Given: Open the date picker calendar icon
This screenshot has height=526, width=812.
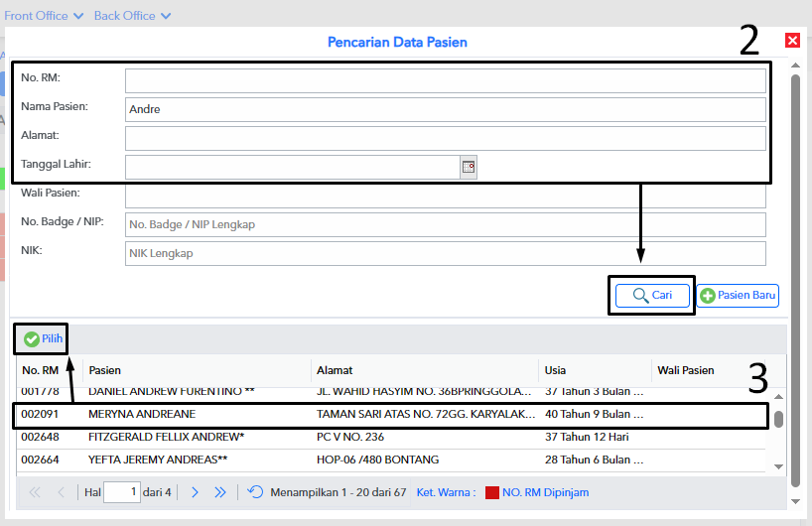Looking at the screenshot, I should pos(469,167).
